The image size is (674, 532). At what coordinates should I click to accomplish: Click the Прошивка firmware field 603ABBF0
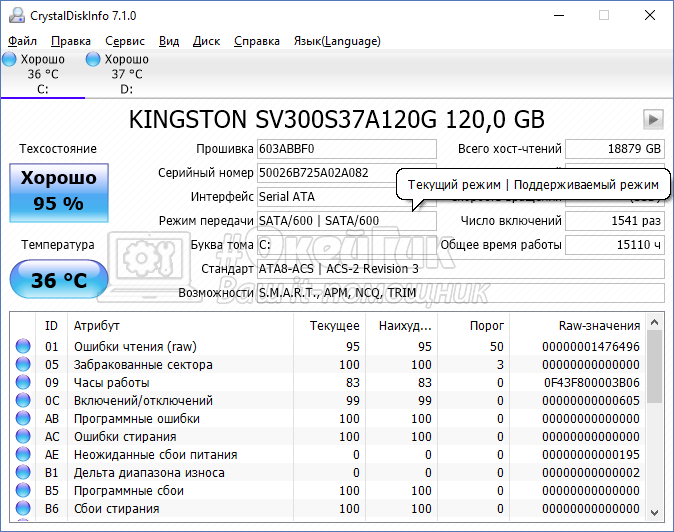coord(346,149)
